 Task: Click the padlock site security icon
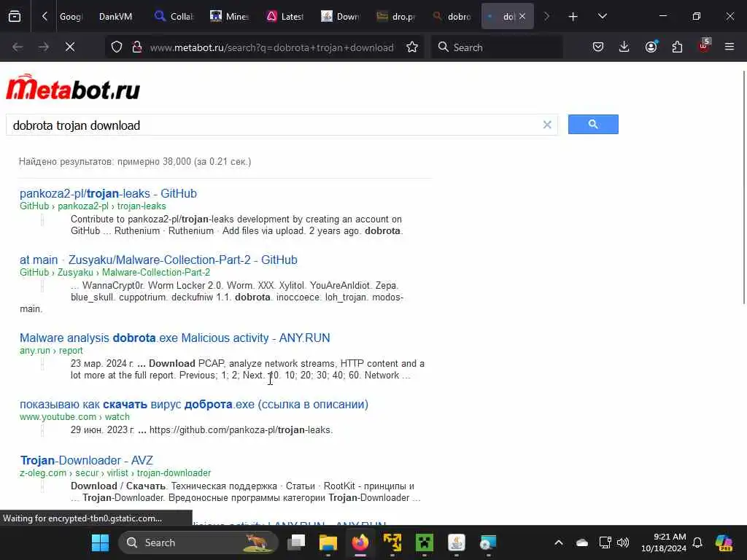(136, 47)
